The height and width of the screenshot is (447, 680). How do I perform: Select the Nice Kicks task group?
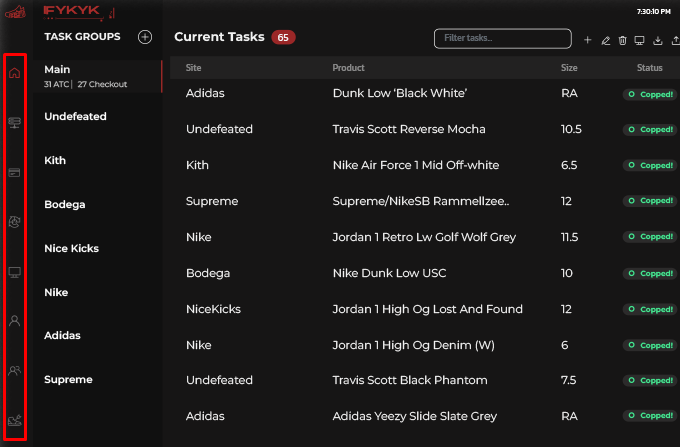point(72,248)
